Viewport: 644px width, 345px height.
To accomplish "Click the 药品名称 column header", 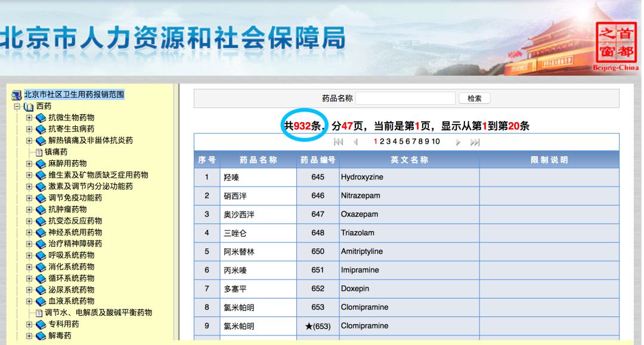I will (x=258, y=160).
